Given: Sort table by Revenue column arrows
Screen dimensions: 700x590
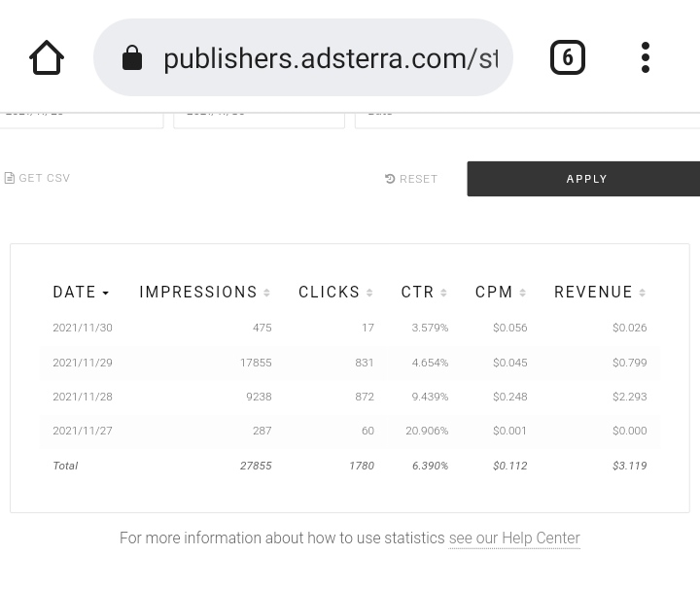Looking at the screenshot, I should (x=643, y=293).
